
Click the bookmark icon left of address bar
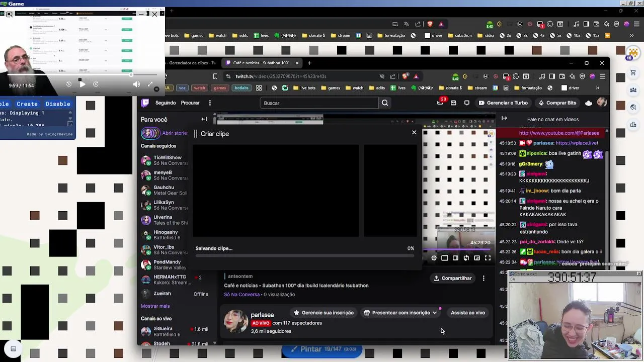pos(215,76)
